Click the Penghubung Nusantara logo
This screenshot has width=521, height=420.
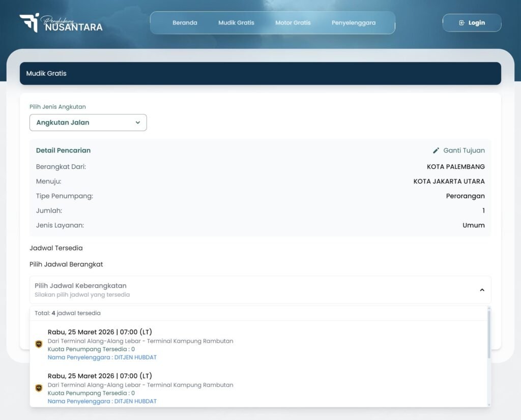[61, 23]
